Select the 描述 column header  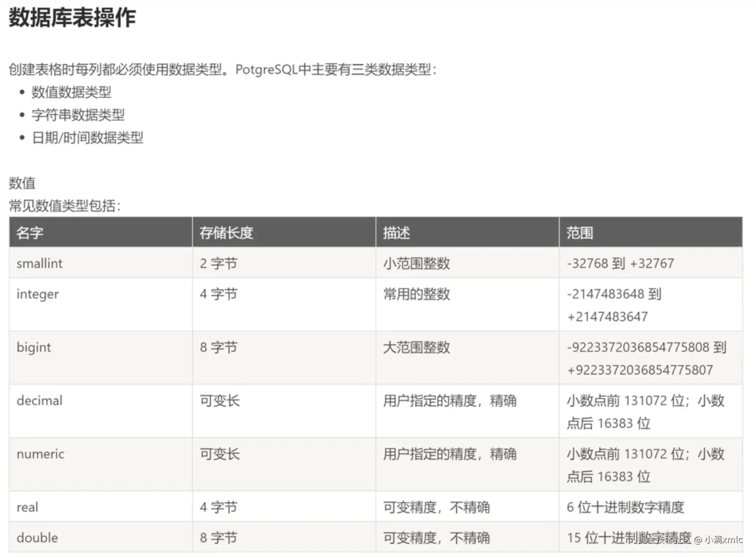tap(396, 233)
